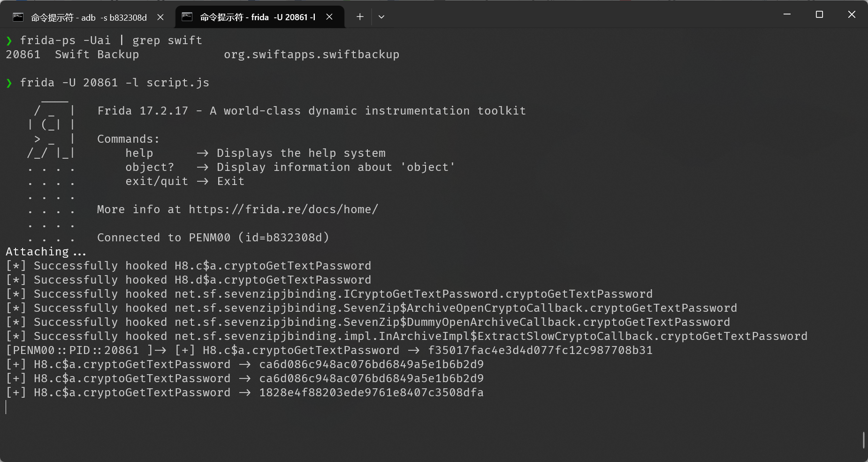This screenshot has height=462, width=868.
Task: Click the terminal scrollbar thumb
Action: click(863, 440)
